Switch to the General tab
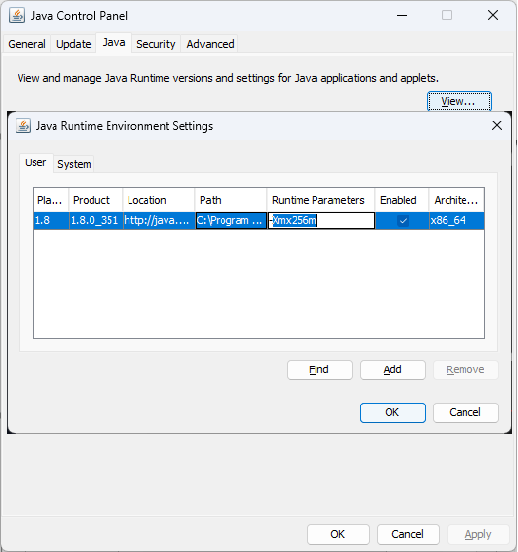 (x=27, y=44)
